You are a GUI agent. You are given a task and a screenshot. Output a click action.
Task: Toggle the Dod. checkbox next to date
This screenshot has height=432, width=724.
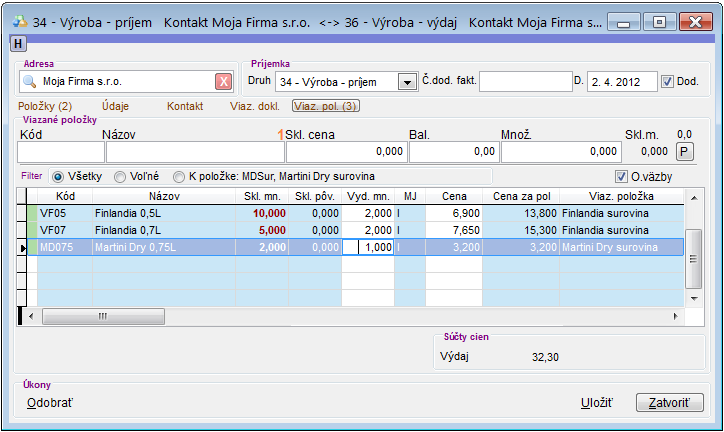click(669, 82)
